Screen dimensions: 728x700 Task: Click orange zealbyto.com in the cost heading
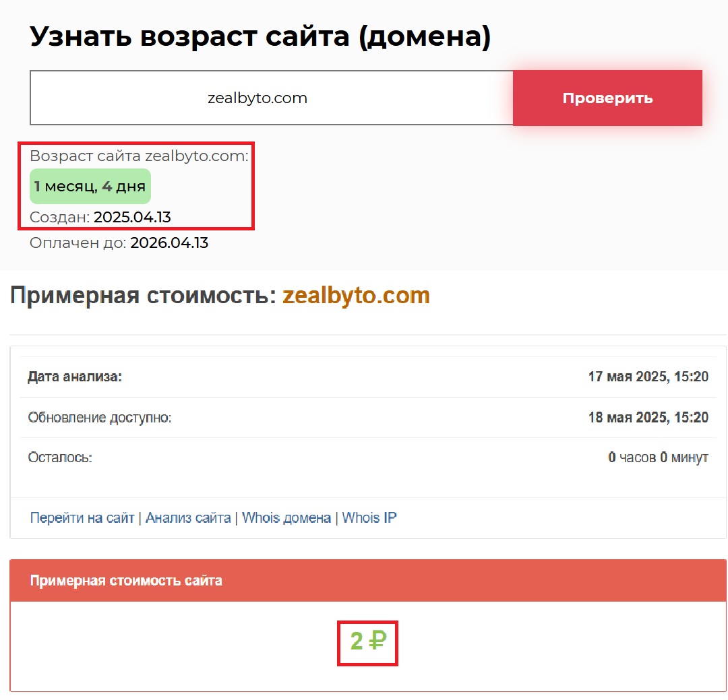356,296
